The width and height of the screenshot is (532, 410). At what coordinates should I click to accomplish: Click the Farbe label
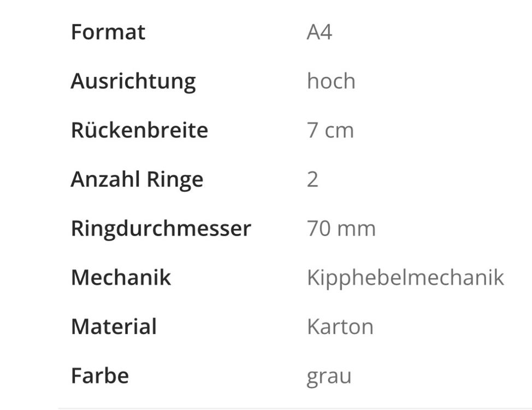pos(100,376)
